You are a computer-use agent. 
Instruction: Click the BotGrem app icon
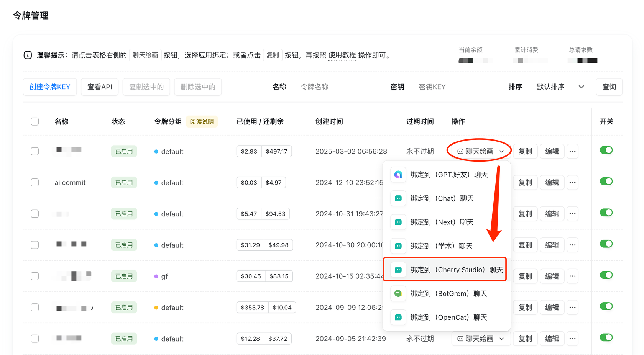pyautogui.click(x=398, y=293)
